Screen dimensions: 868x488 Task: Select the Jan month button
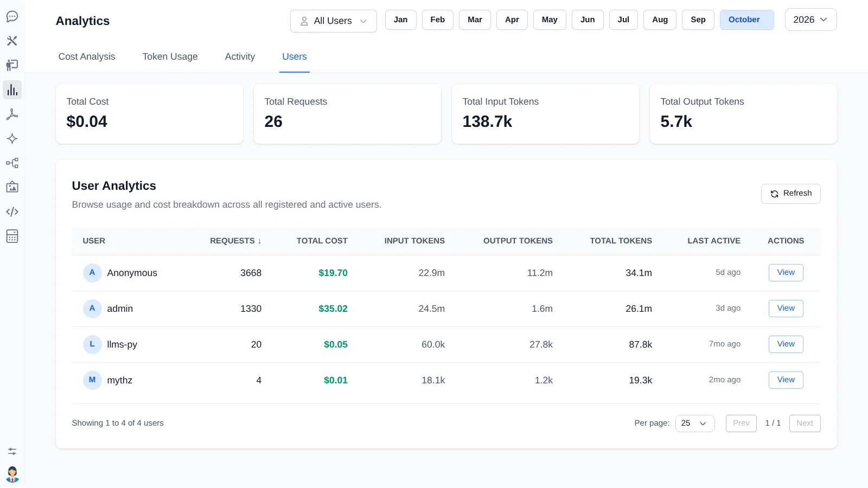[x=401, y=20]
